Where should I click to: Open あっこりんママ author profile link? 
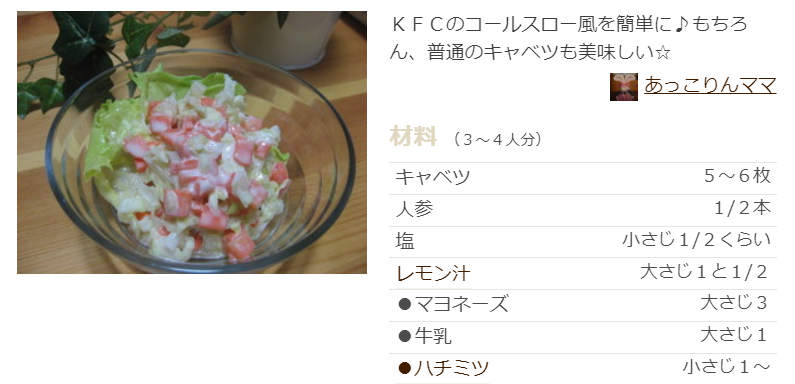(710, 86)
